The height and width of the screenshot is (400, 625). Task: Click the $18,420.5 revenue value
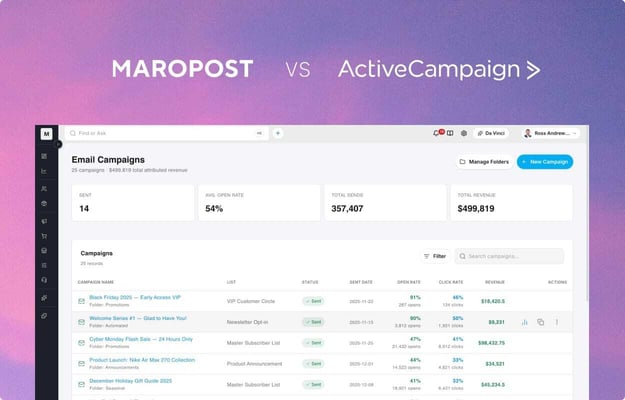[493, 301]
